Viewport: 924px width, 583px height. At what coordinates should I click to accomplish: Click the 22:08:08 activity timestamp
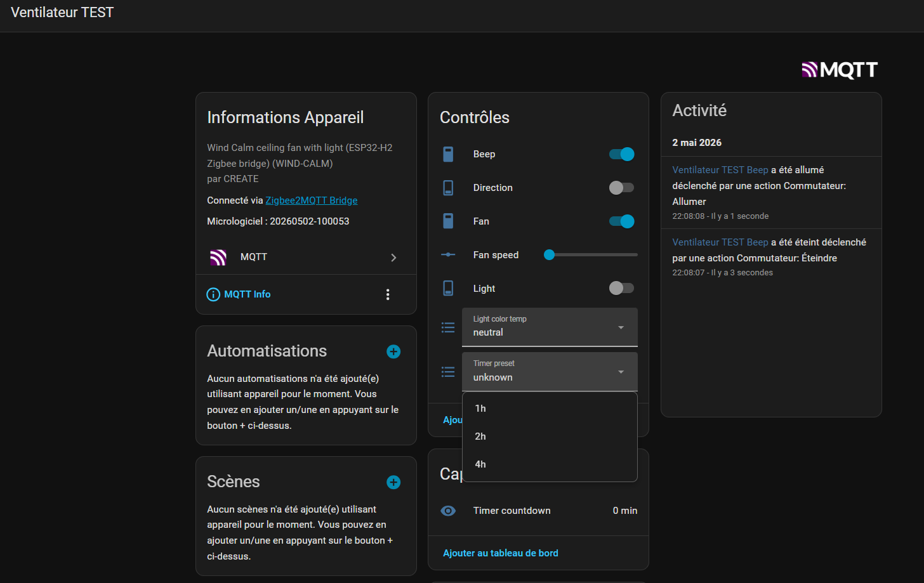[689, 216]
